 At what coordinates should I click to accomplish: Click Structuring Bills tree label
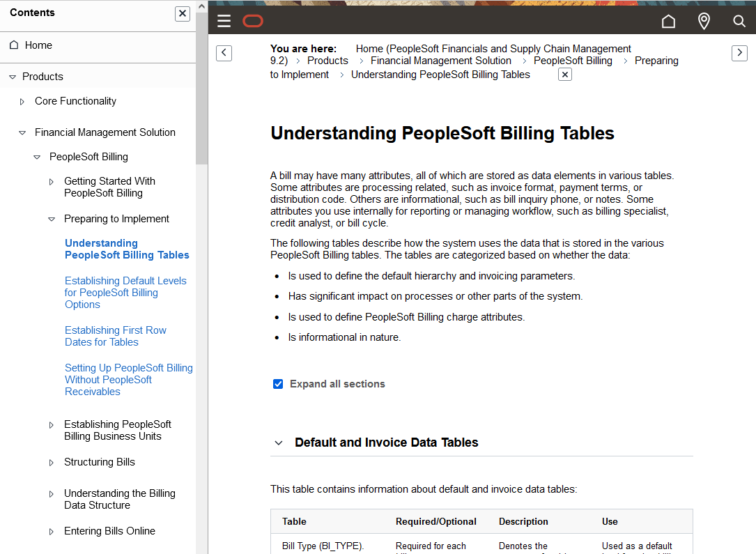(100, 462)
